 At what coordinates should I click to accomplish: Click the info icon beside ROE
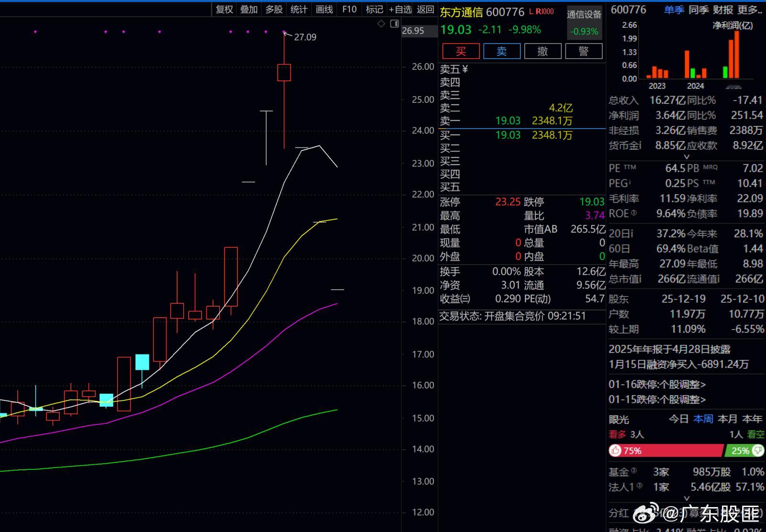click(634, 213)
